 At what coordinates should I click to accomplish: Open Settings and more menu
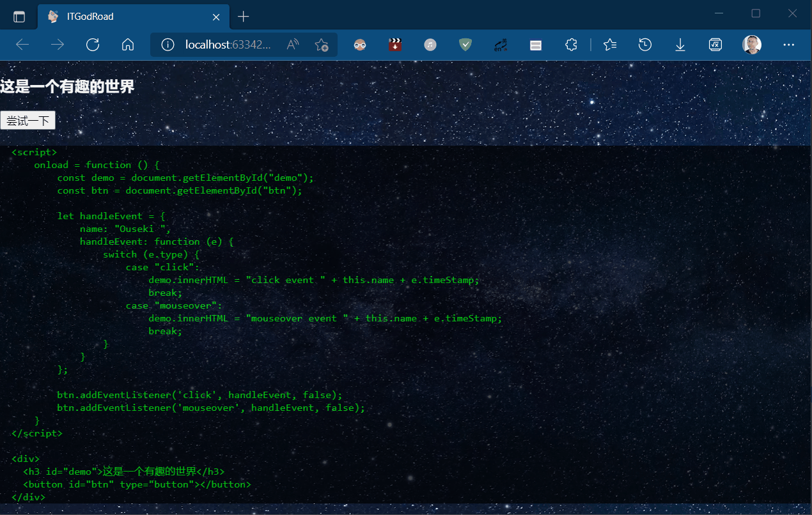(x=788, y=45)
